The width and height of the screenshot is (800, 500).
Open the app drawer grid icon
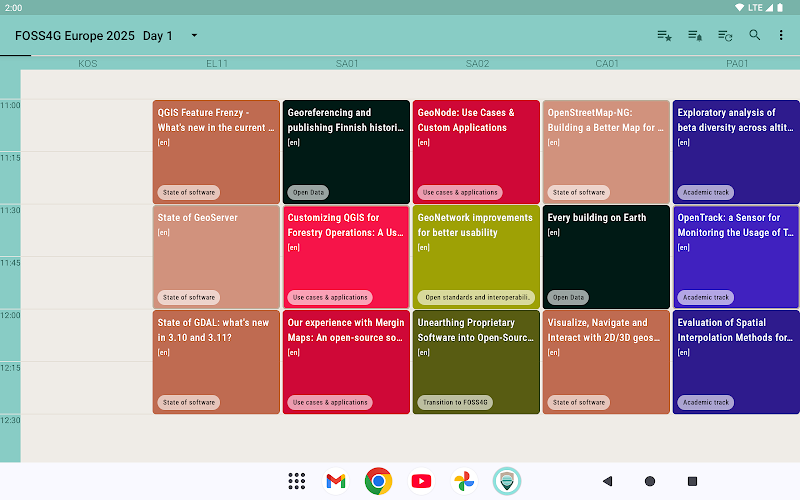coord(297,481)
